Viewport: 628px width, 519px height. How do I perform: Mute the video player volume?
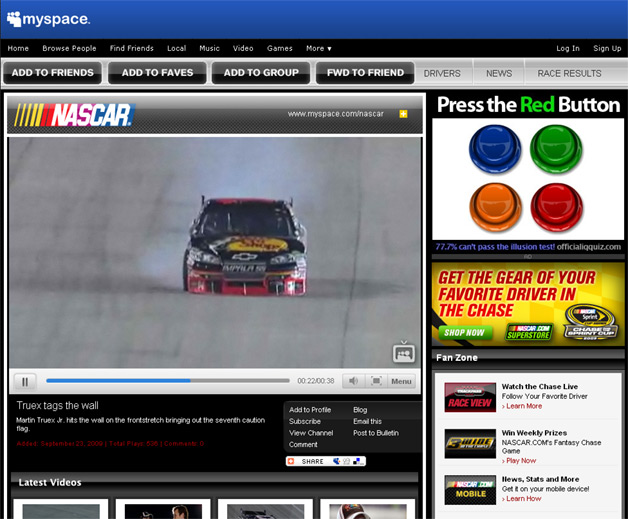tap(353, 381)
